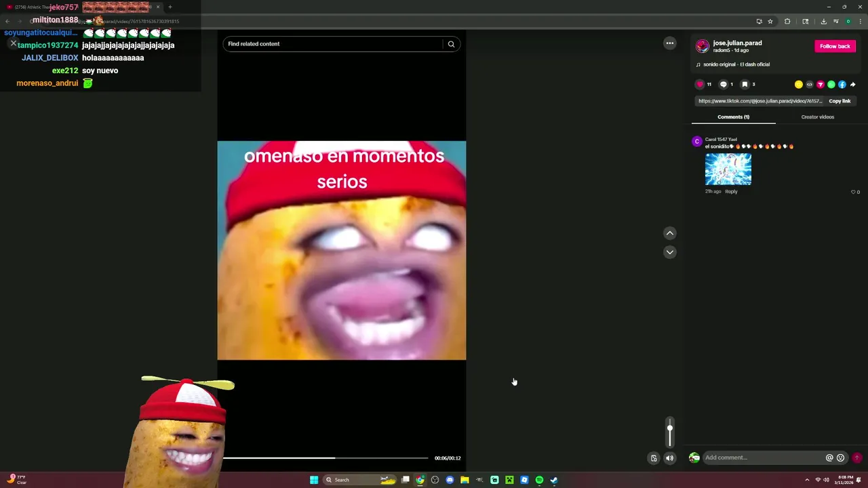Click the Copy link button
The width and height of the screenshot is (868, 488).
[840, 101]
